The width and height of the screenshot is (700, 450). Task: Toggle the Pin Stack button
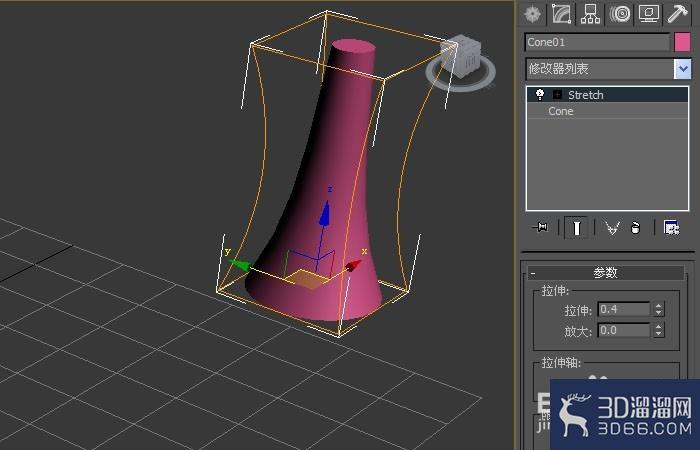[x=541, y=228]
